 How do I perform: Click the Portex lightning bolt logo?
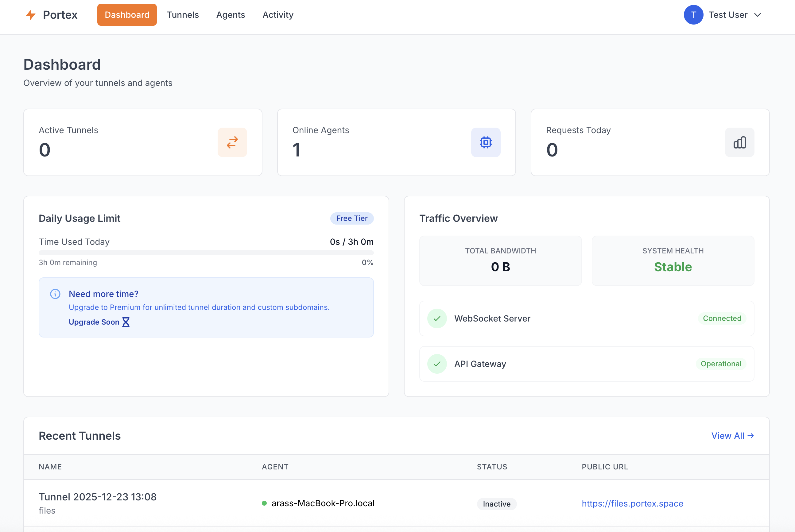(31, 15)
